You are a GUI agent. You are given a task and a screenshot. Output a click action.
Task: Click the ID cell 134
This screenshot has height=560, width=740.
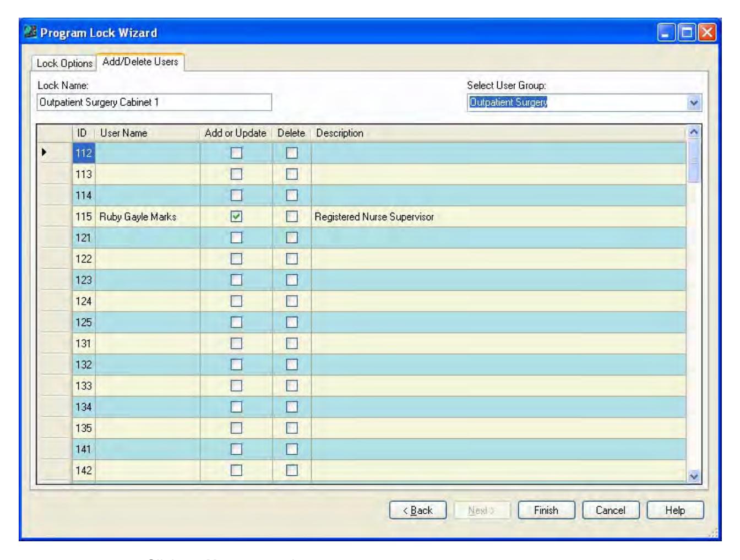84,407
